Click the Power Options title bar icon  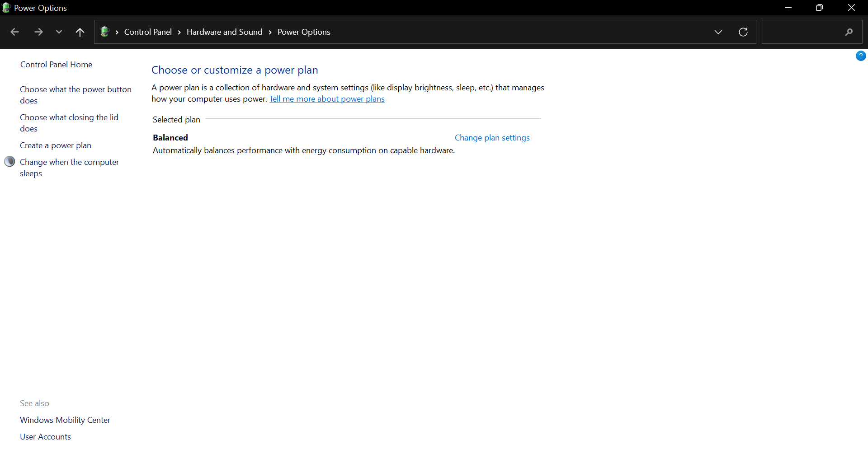(x=6, y=7)
